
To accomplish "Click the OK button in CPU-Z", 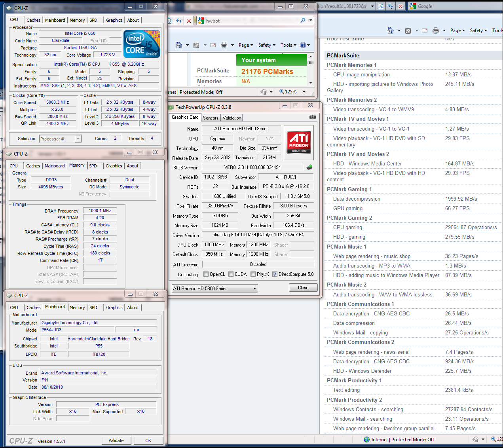I will coord(148,440).
